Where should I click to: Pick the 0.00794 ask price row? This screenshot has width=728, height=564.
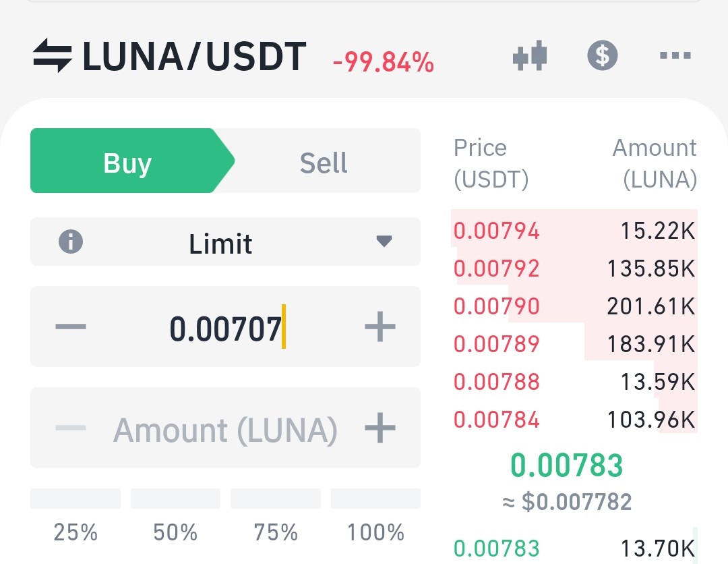coord(574,231)
